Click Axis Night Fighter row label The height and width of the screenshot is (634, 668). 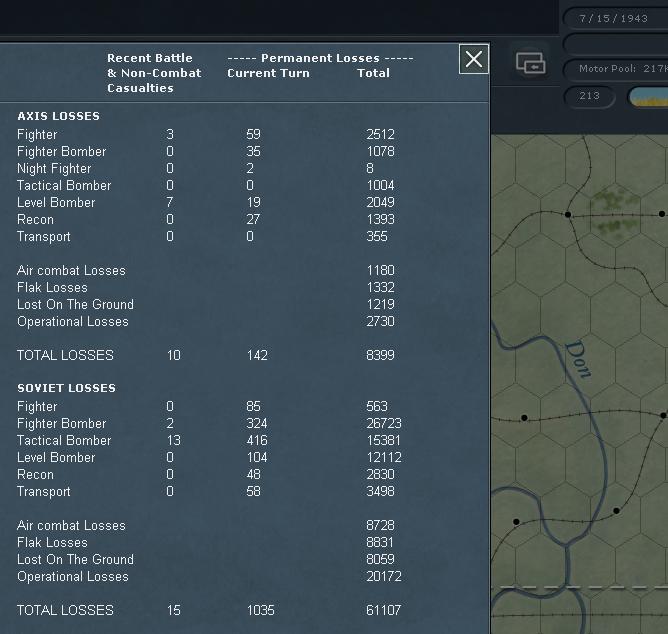(54, 168)
